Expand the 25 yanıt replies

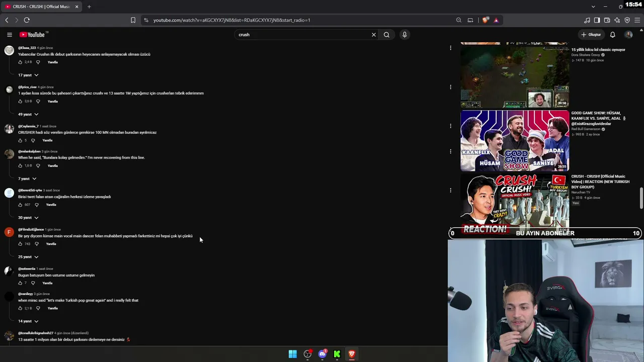pos(28,257)
